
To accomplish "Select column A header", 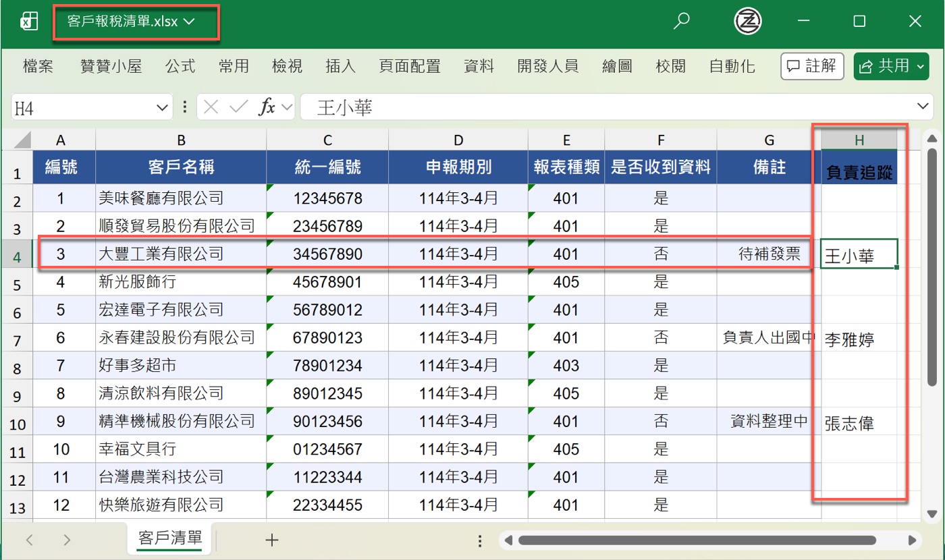I will (61, 140).
